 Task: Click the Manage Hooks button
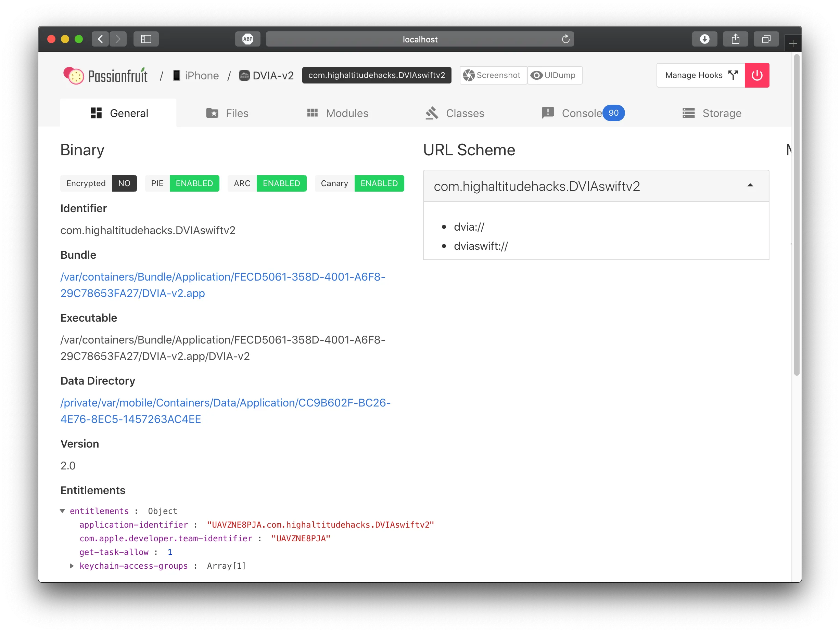tap(701, 75)
